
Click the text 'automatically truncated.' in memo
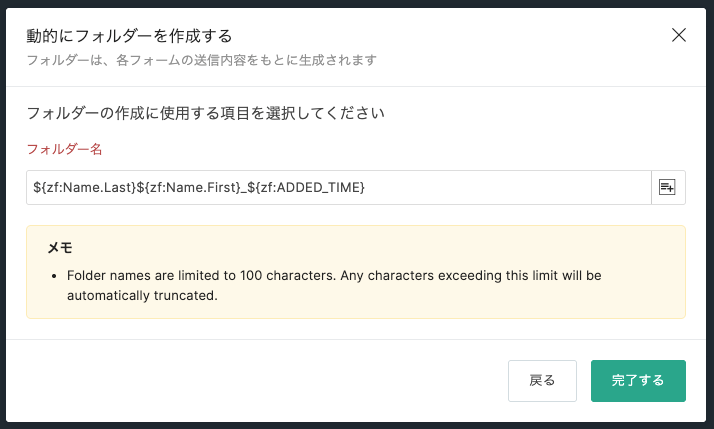pos(142,296)
